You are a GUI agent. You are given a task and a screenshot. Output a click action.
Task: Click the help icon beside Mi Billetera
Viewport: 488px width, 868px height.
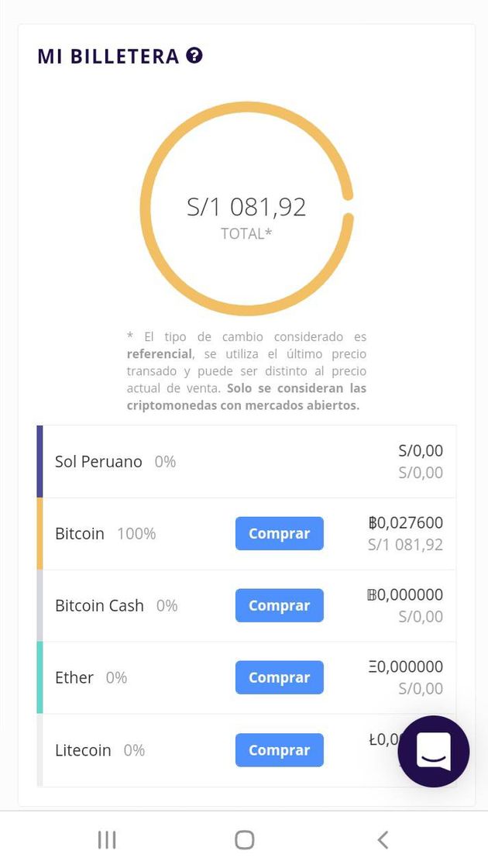click(194, 55)
